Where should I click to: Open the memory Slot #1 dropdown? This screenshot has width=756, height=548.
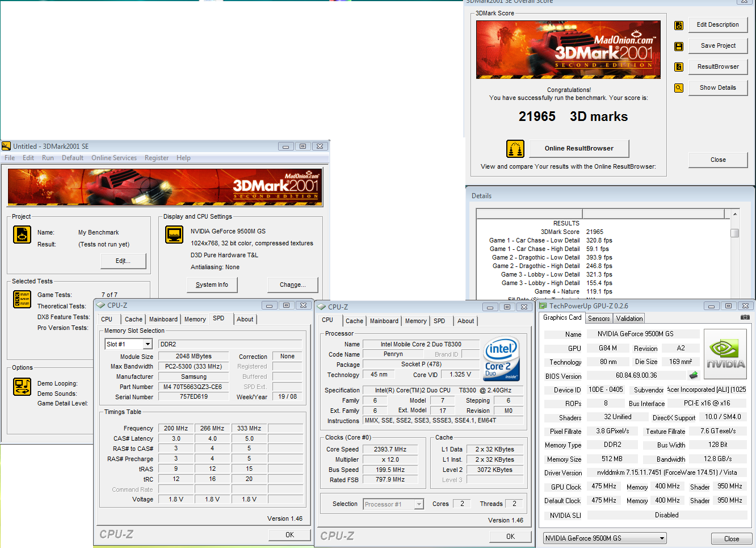(148, 344)
